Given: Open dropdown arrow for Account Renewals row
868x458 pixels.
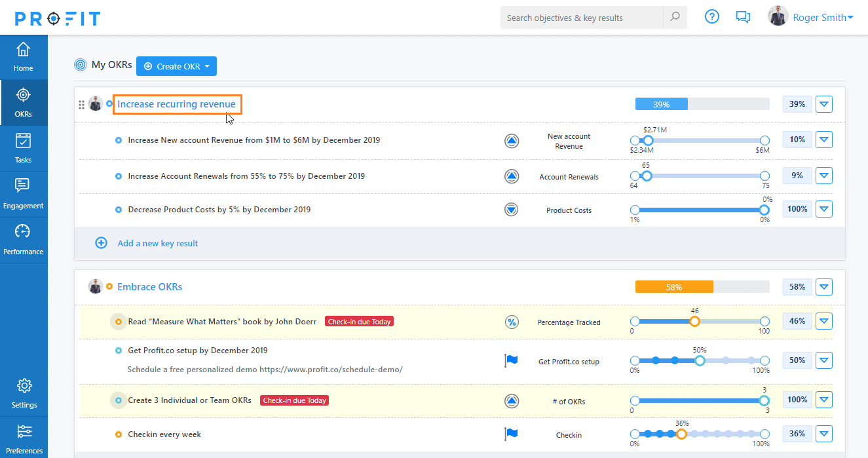Looking at the screenshot, I should tap(824, 176).
